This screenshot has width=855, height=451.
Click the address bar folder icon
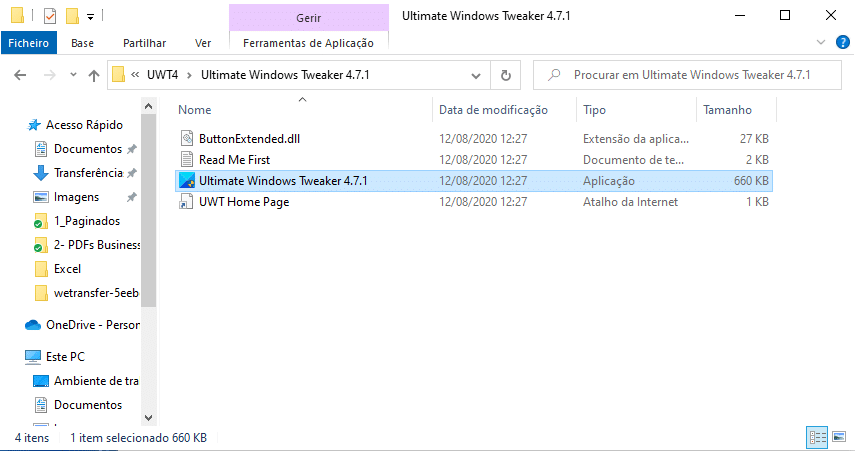pos(118,75)
